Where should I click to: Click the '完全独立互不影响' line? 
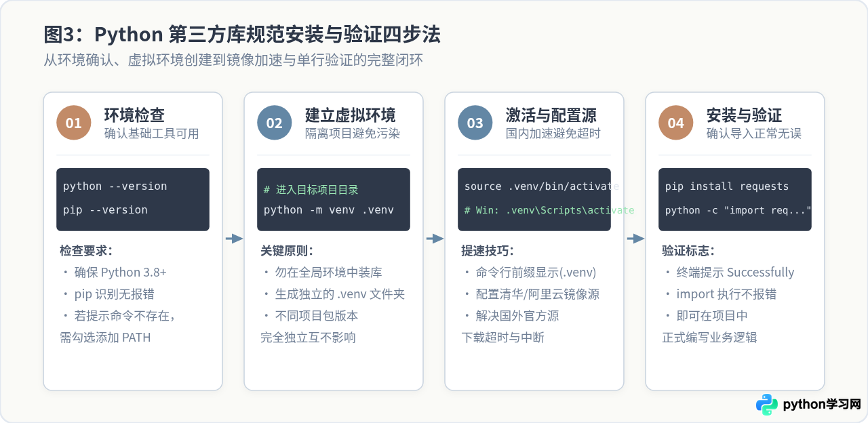pyautogui.click(x=308, y=337)
